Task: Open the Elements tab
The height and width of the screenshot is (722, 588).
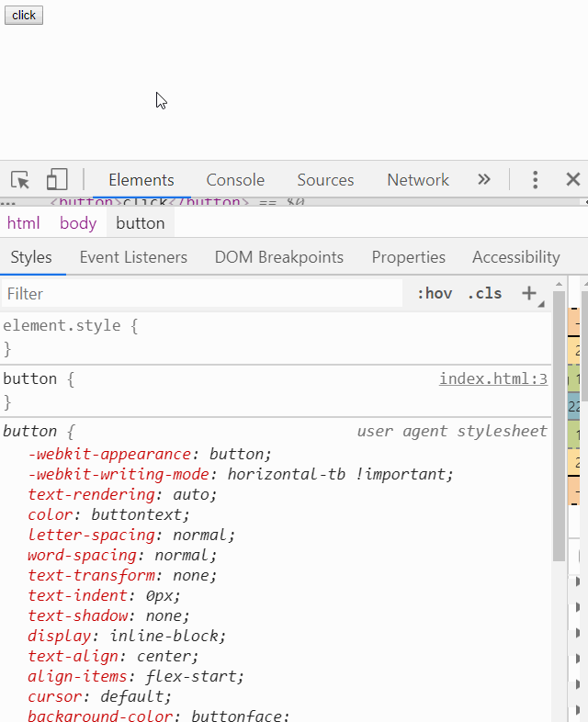Action: pos(141,179)
